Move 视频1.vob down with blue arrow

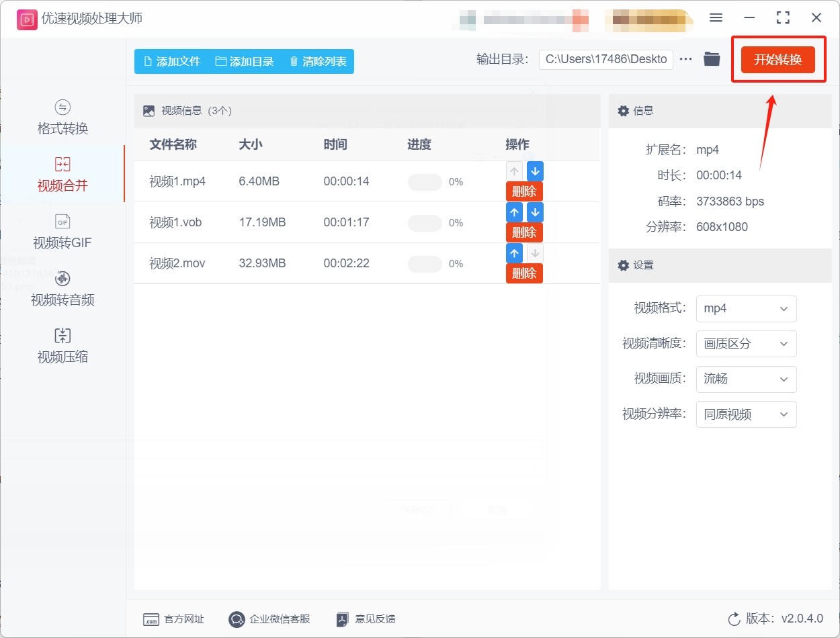[535, 212]
